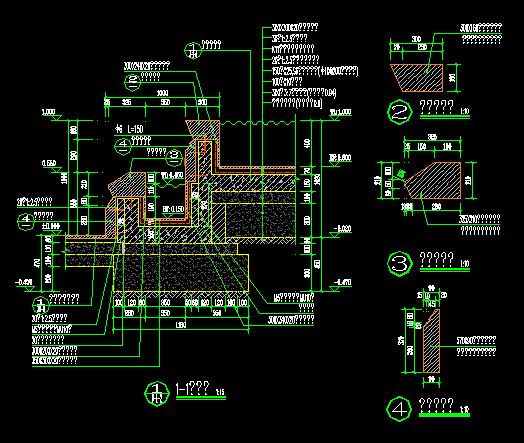Screen dimensions: 524x443
Task: Select the detail title bubble numbered 3
Action: [400, 264]
